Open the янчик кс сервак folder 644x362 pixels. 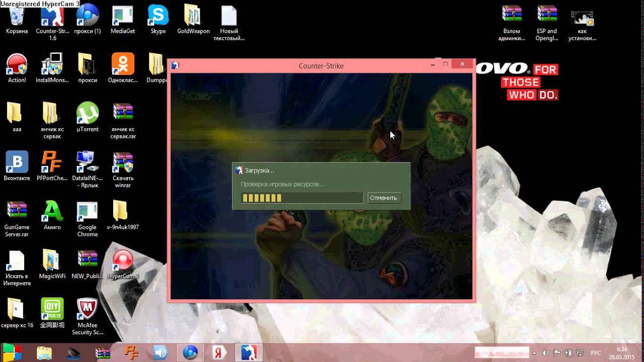pyautogui.click(x=52, y=121)
